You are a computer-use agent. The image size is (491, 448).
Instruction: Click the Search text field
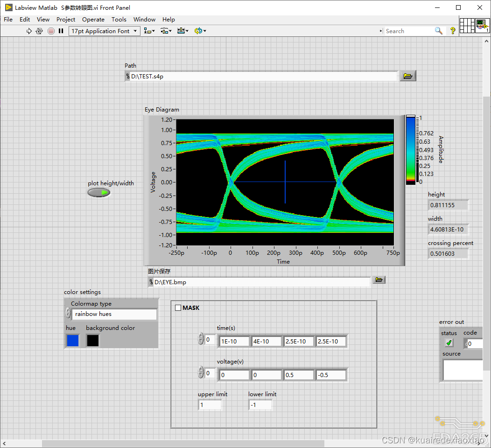coord(409,31)
